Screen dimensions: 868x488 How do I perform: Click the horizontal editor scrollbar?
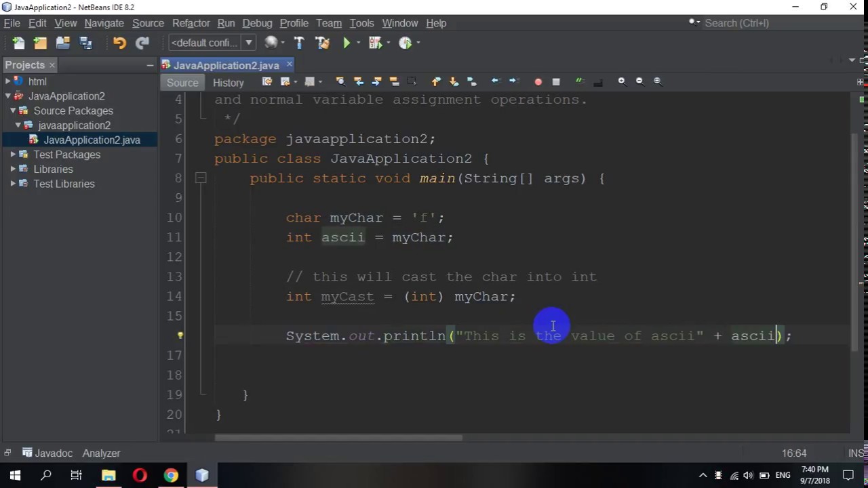pos(339,437)
